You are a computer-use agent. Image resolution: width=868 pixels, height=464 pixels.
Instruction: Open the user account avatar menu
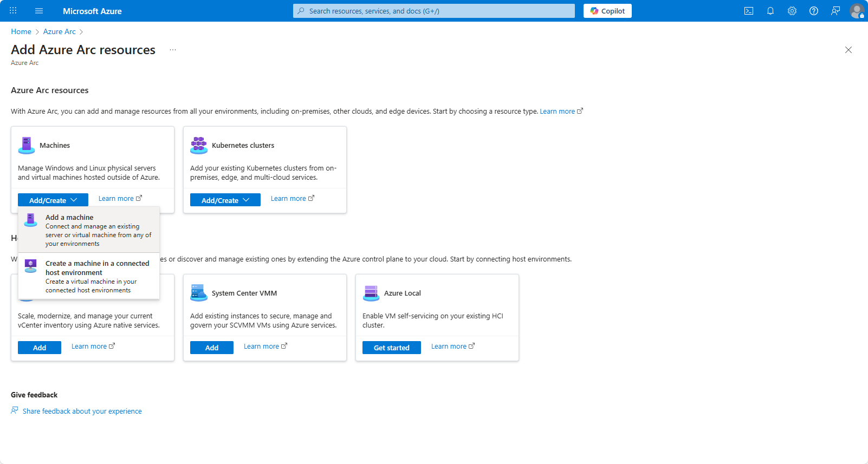(857, 11)
